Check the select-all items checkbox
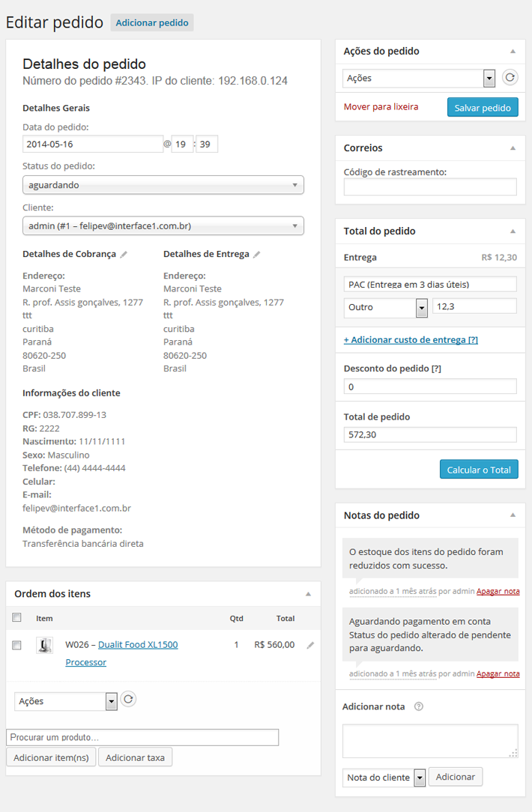 point(16,617)
